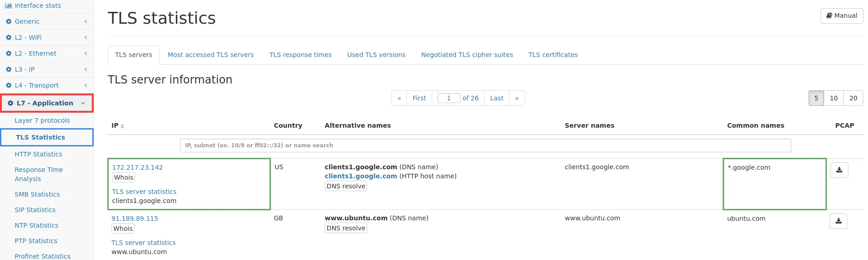Go to next page using » arrow
Screen dimensions: 868x260
tap(517, 98)
